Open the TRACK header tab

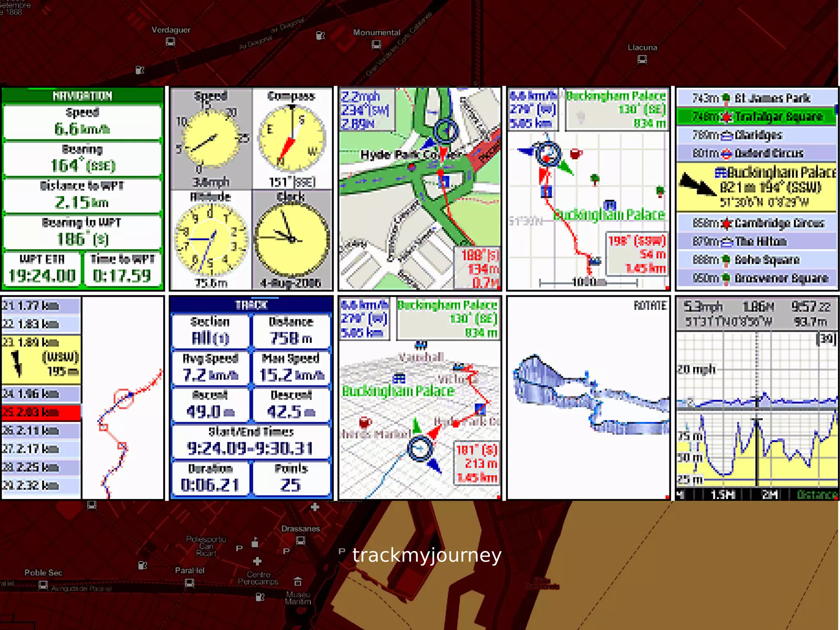coord(251,305)
